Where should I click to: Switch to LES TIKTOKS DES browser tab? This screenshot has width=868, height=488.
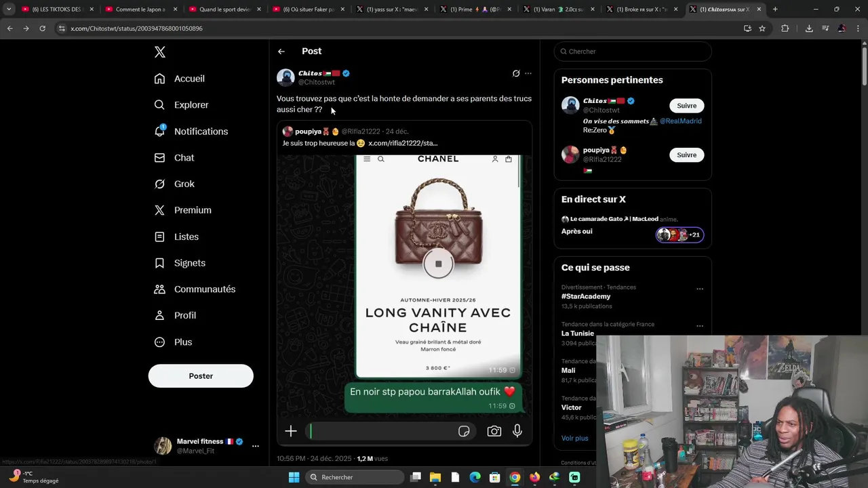(58, 9)
